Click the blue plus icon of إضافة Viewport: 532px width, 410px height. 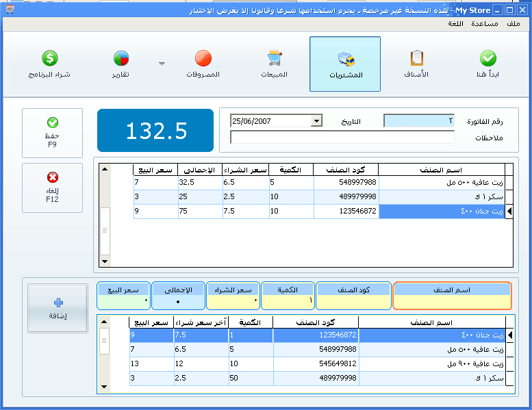click(x=58, y=303)
